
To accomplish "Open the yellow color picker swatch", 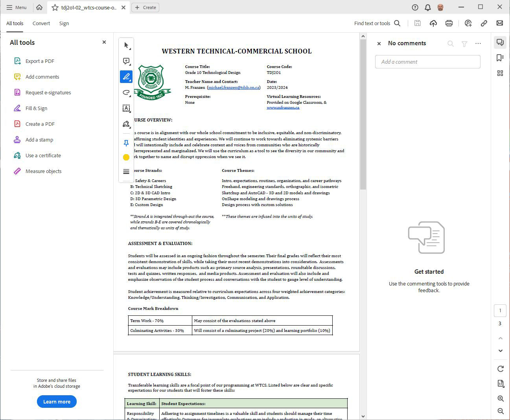I will [x=126, y=157].
